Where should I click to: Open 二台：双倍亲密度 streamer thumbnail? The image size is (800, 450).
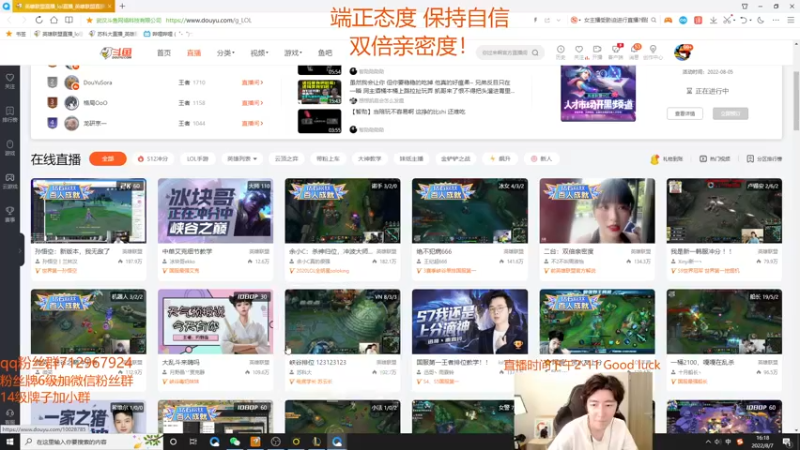coord(597,211)
